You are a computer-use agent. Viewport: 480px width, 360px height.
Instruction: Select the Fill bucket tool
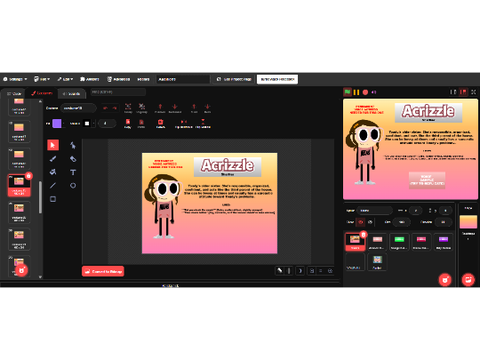(53, 172)
